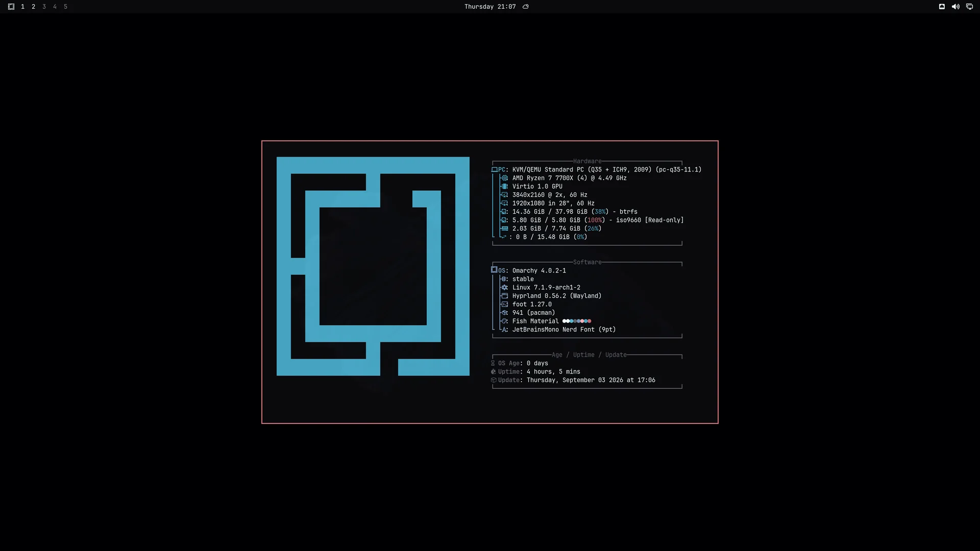The height and width of the screenshot is (551, 980).
Task: Click the display icon at top-right of bar
Action: 969,7
